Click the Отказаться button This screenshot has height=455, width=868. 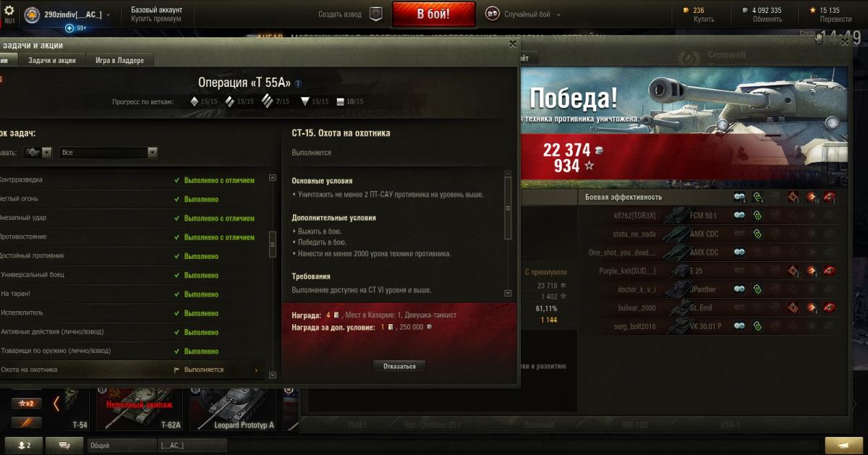pos(399,366)
